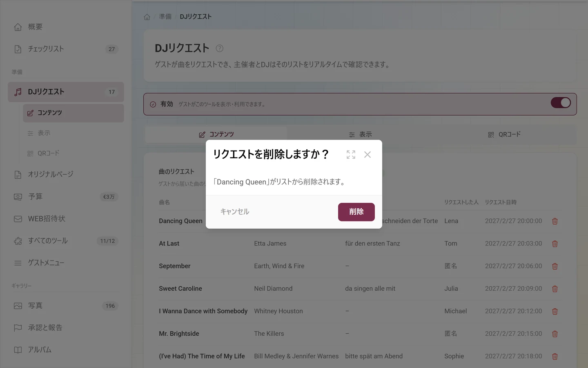Open チェックリスト in the sidebar

[x=66, y=49]
